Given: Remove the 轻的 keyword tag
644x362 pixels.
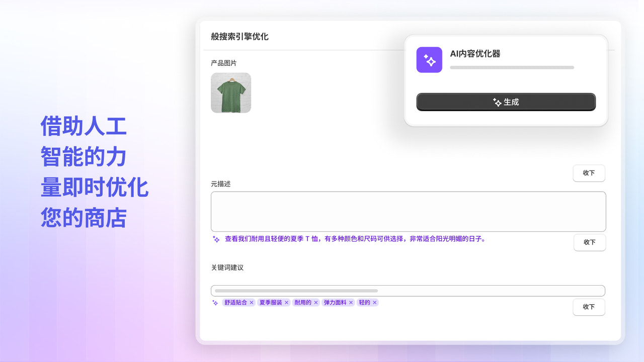Looking at the screenshot, I should (x=375, y=303).
